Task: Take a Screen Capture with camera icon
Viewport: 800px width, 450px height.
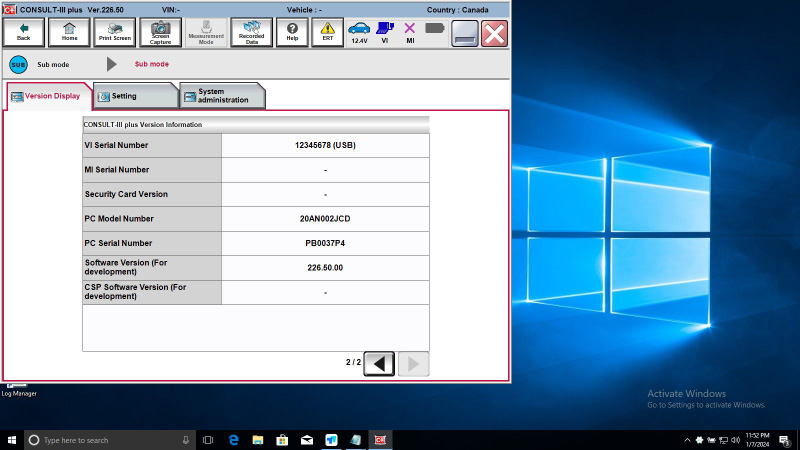Action: tap(160, 33)
